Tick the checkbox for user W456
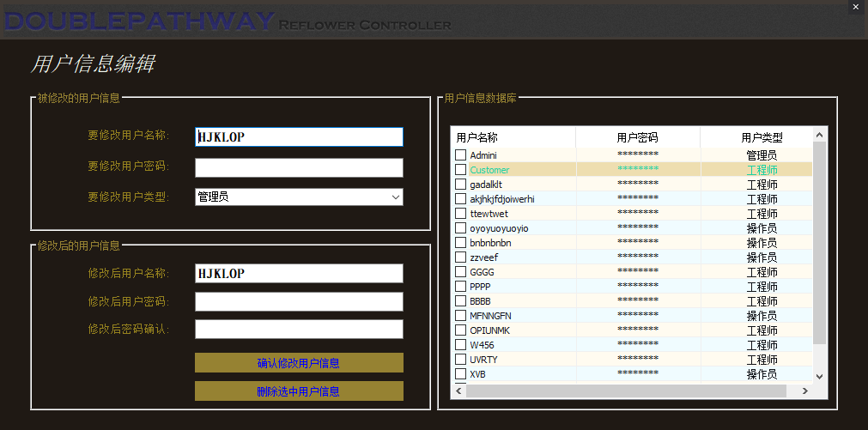This screenshot has width=868, height=430. (x=460, y=345)
